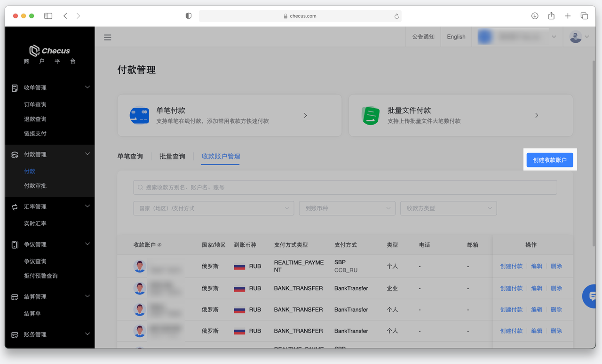The image size is (602, 364).
Task: Click the hamburger menu icon to collapse sidebar
Action: (x=108, y=37)
